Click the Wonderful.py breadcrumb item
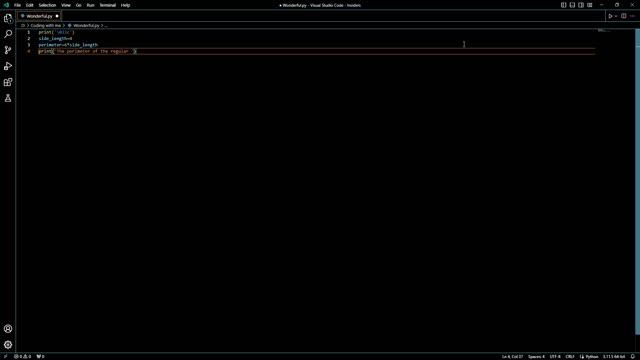640x360 pixels. [86, 25]
